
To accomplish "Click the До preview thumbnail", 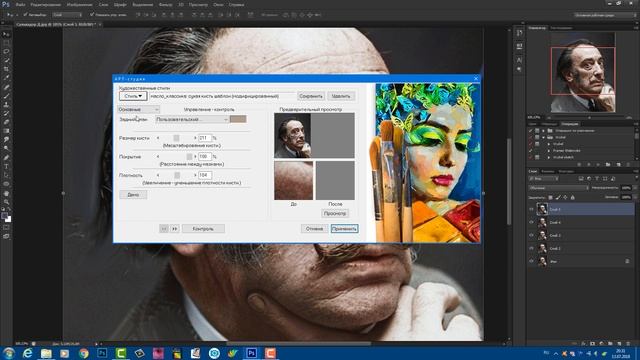I will tap(293, 180).
